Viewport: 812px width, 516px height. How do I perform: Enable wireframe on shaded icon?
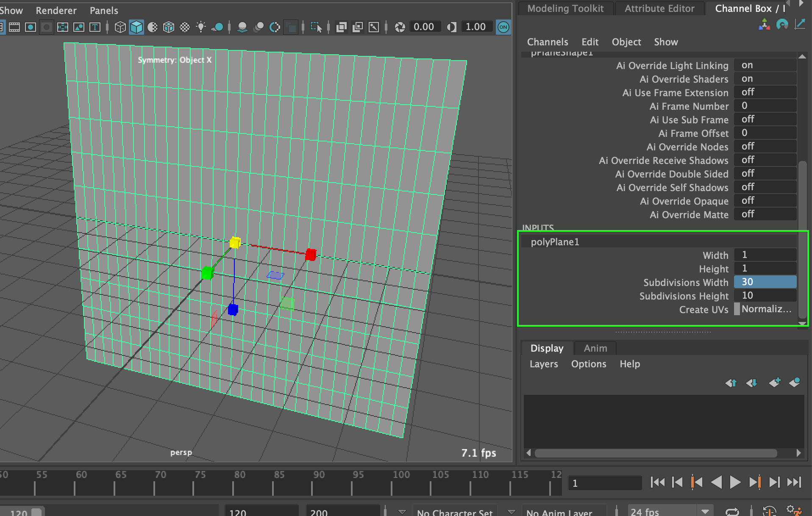point(169,28)
